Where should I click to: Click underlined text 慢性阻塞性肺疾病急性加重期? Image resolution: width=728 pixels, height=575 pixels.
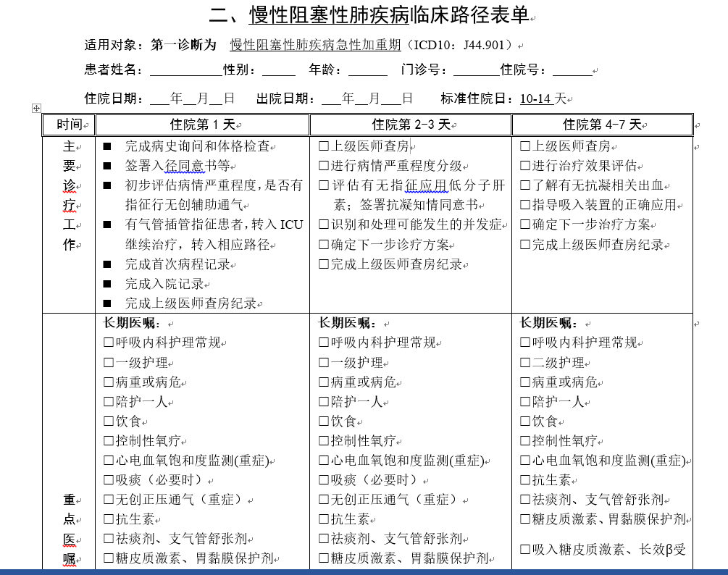(315, 45)
